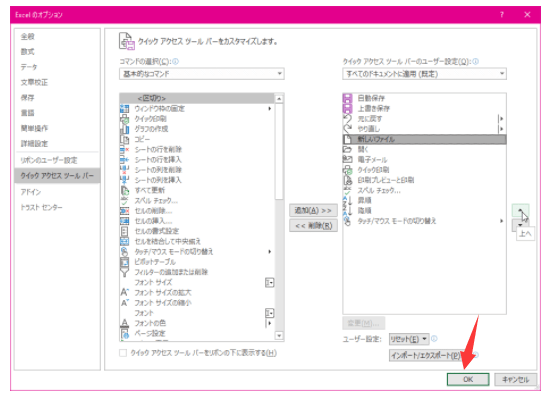
Task: Select シートの行を削除 icon
Action: point(125,150)
